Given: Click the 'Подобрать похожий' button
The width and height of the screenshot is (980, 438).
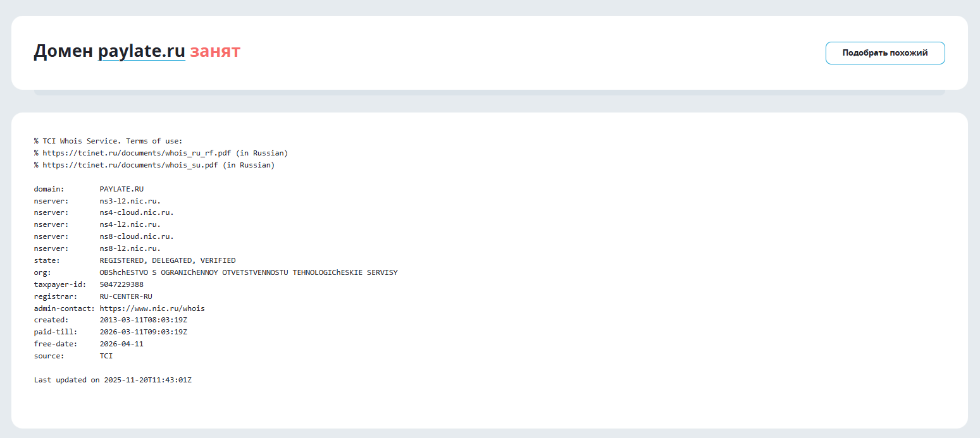Looking at the screenshot, I should 885,53.
